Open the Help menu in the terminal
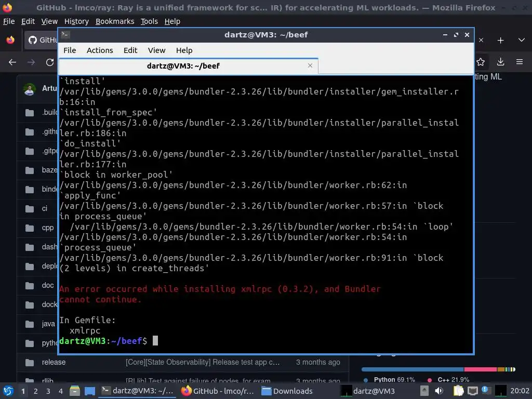 coord(184,50)
